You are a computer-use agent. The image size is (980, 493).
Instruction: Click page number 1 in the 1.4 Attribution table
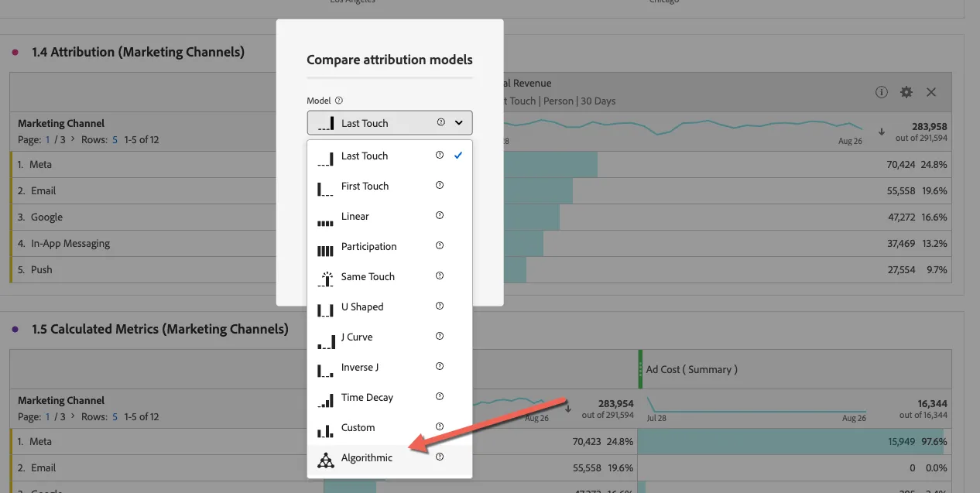point(47,140)
